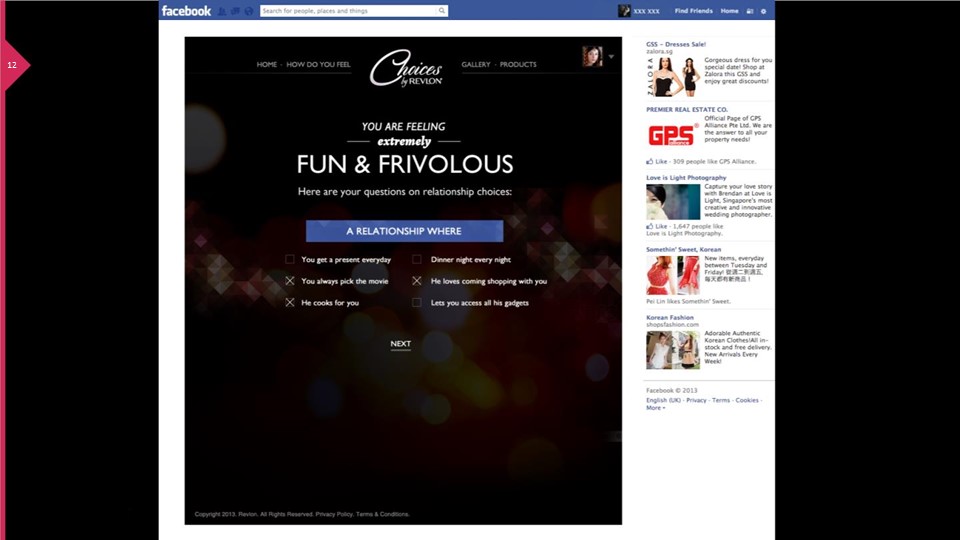The image size is (960, 540).
Task: Click the Somethin' Sweet red dress ad image
Action: tap(673, 275)
